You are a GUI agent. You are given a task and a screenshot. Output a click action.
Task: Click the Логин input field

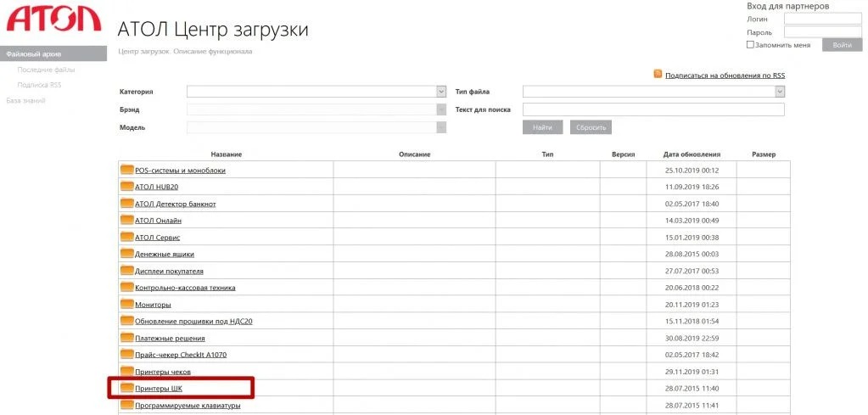click(823, 19)
